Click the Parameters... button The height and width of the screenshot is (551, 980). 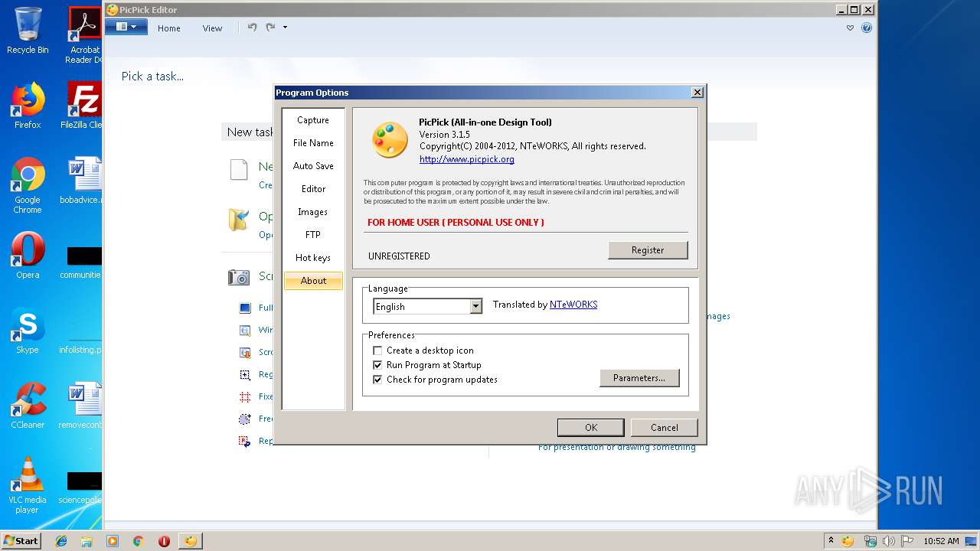(x=639, y=378)
